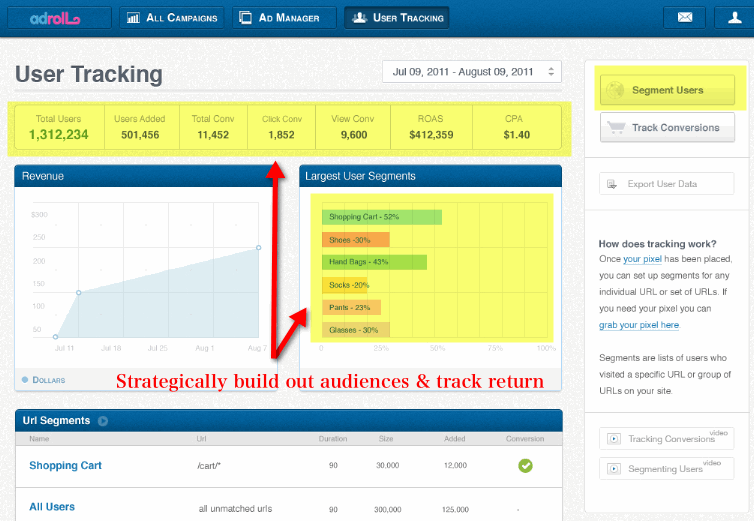
Task: Click the 125,000 added cell
Action: (x=455, y=509)
